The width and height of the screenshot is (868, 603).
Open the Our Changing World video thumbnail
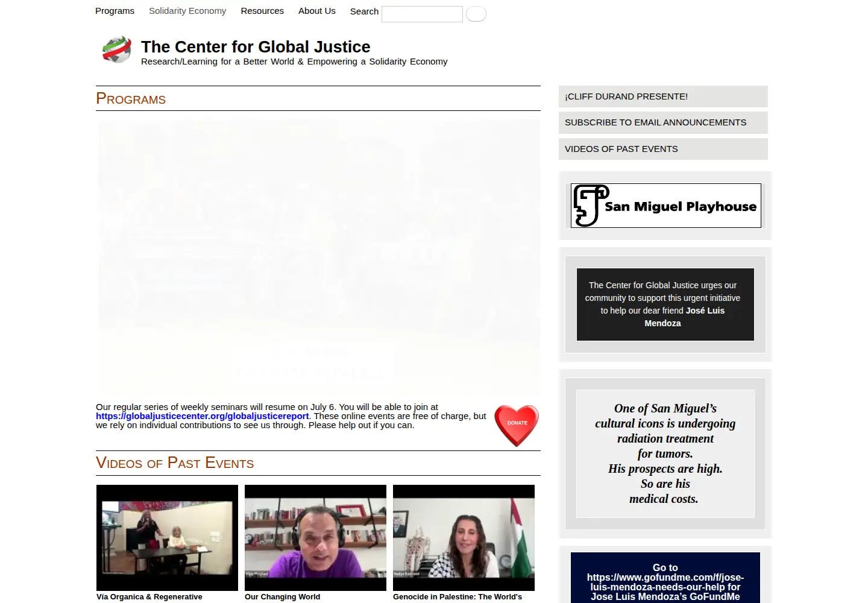315,538
